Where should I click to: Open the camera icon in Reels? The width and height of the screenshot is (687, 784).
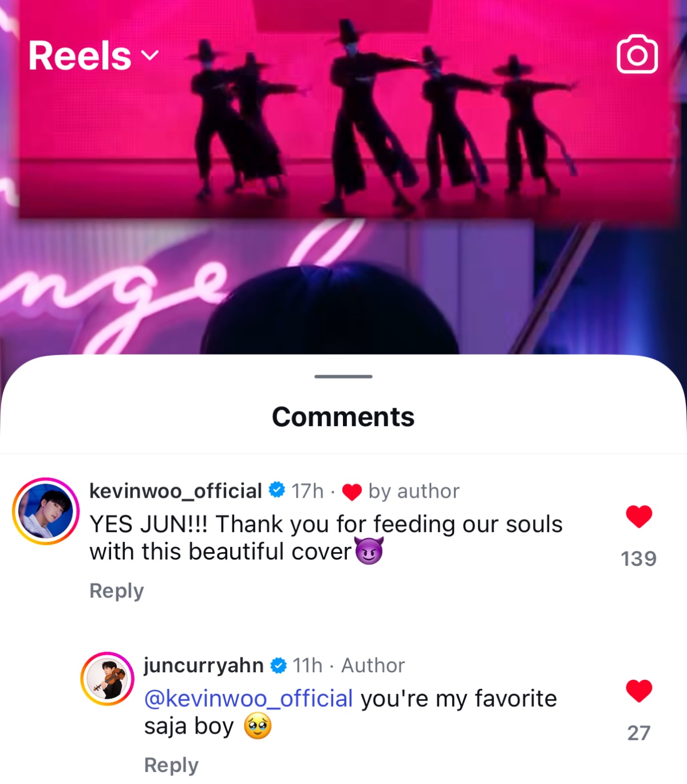tap(637, 54)
